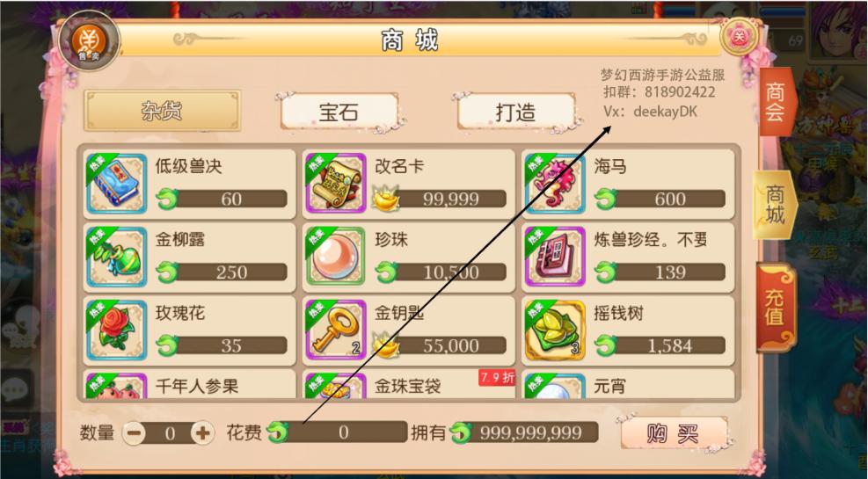Select the 改名卡 scroll item icon
The height and width of the screenshot is (479, 868).
pyautogui.click(x=335, y=184)
